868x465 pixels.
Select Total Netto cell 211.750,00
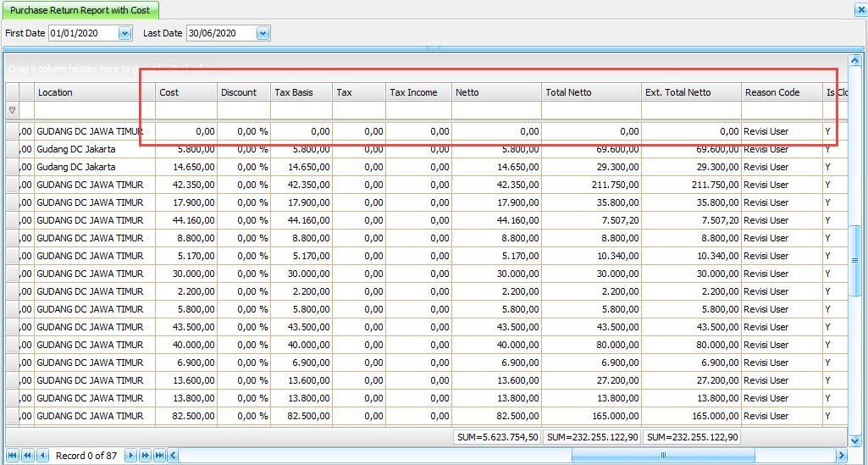pos(591,185)
